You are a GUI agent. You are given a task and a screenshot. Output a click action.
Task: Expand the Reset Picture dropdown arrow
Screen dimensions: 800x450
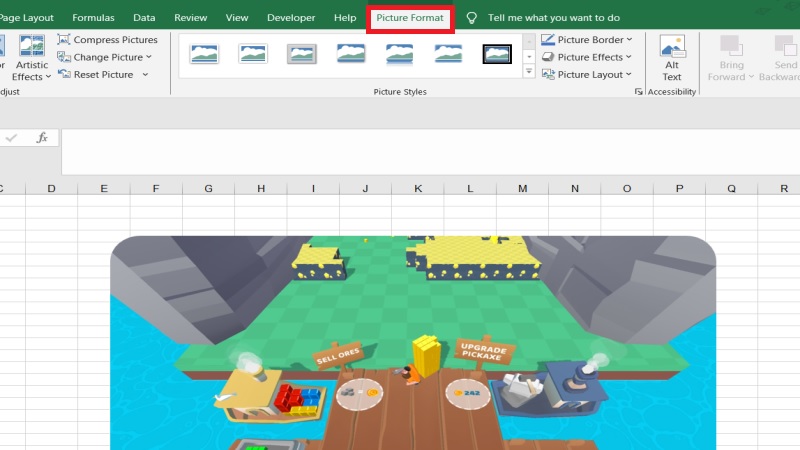click(x=145, y=74)
